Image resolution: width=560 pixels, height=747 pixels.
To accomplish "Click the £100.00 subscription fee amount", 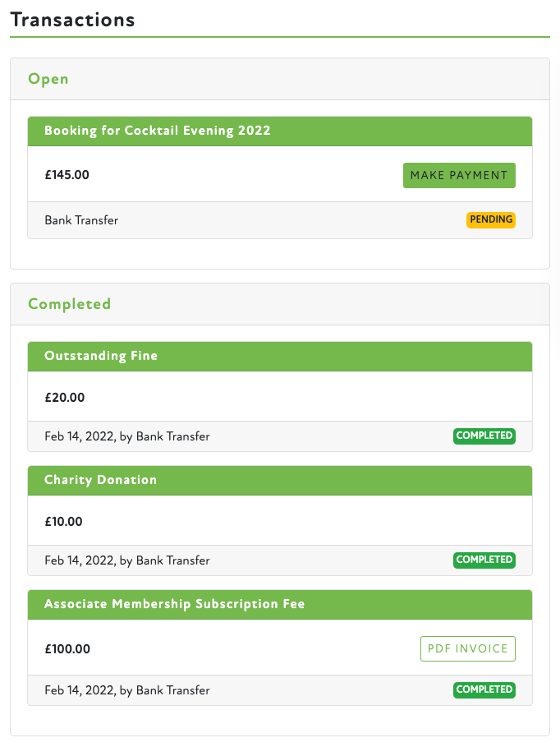I will pos(67,648).
